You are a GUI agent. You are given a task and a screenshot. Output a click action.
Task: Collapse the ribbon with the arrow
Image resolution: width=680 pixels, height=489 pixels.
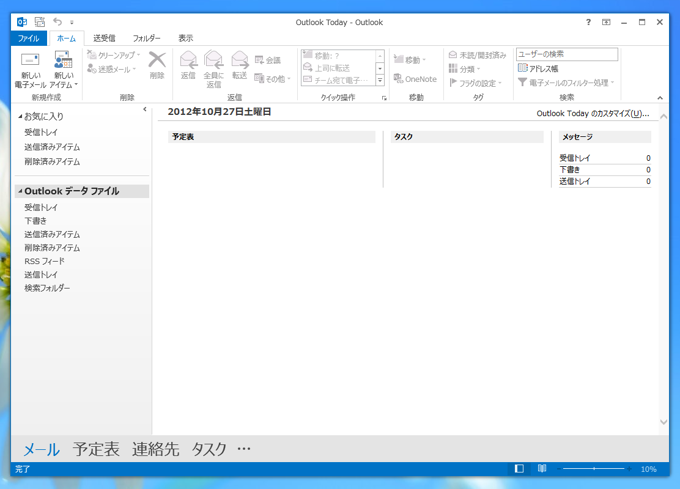point(660,98)
